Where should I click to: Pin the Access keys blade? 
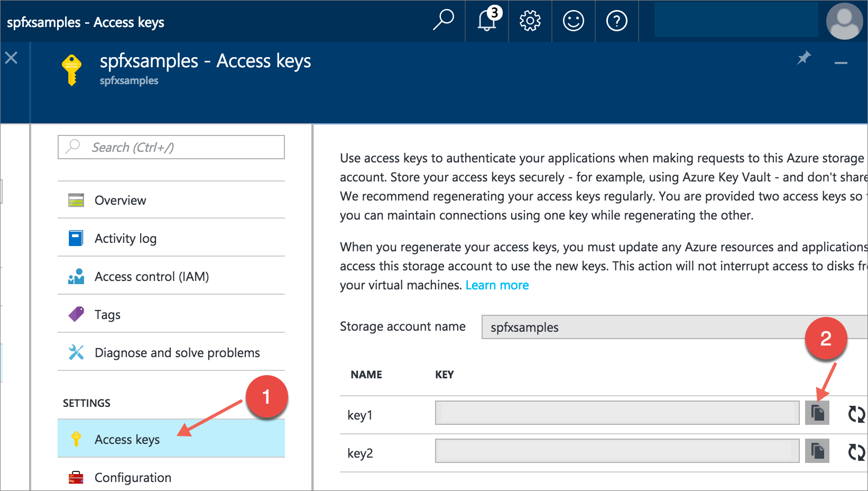[x=804, y=59]
